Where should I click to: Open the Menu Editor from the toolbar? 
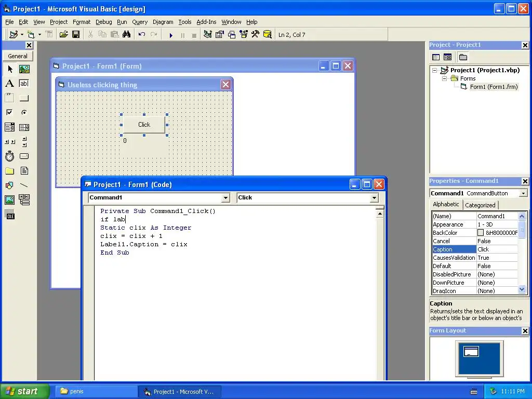click(x=49, y=34)
